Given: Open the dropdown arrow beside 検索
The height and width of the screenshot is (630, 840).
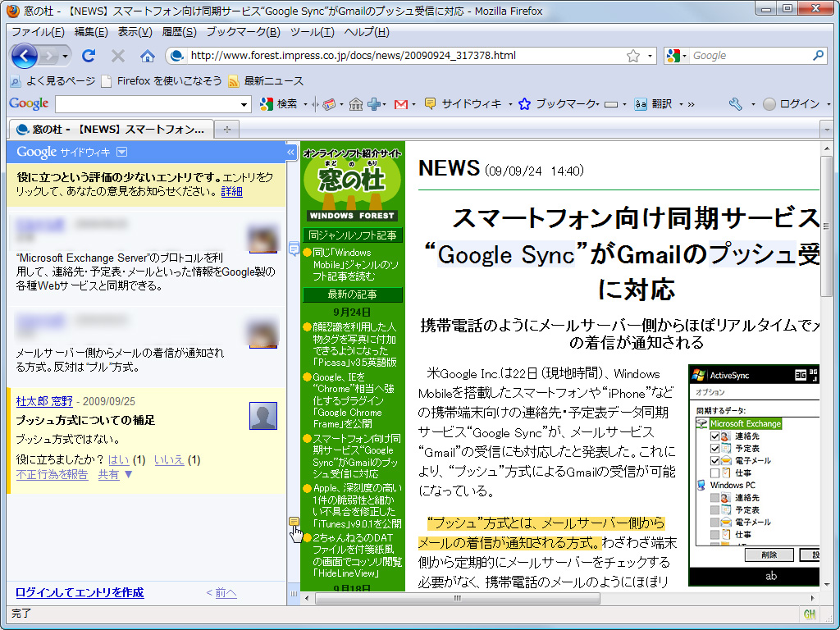Looking at the screenshot, I should (306, 105).
